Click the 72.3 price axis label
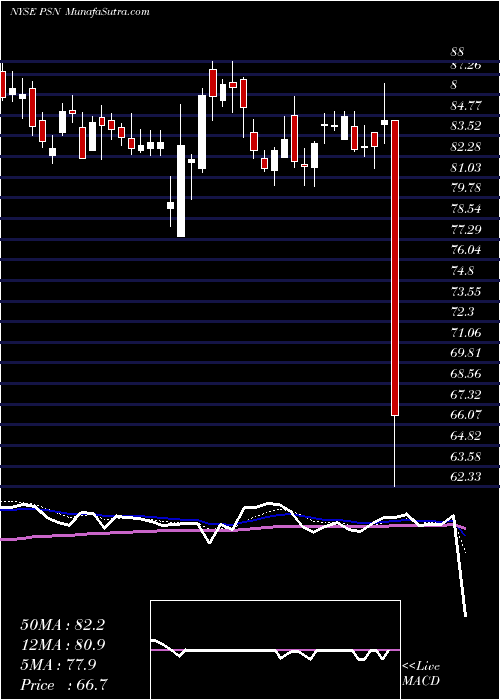This screenshot has width=500, height=700. pos(462,312)
